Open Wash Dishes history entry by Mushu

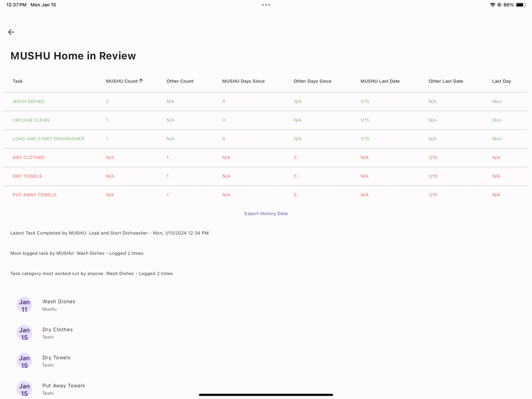click(x=59, y=305)
